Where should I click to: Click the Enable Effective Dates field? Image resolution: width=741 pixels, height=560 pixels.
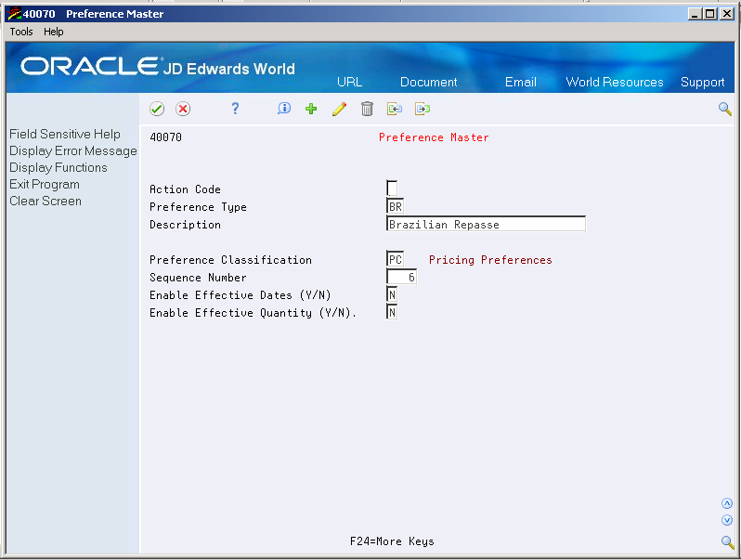[x=392, y=294]
